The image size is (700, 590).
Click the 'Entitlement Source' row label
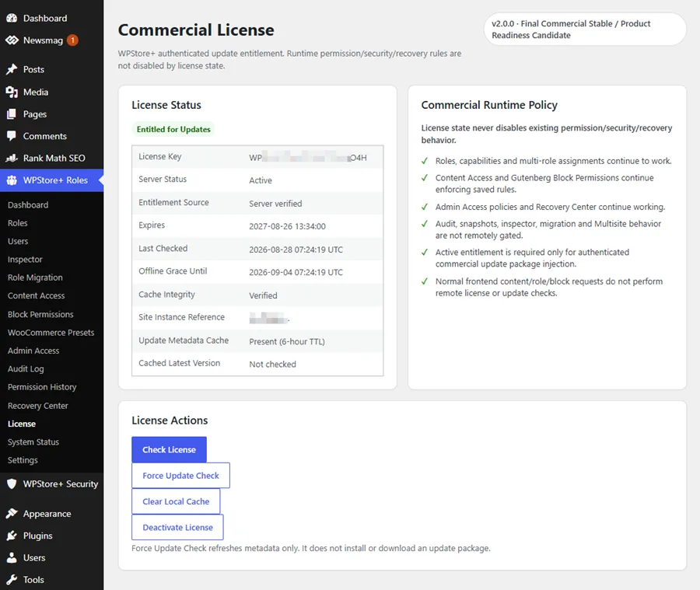click(173, 202)
